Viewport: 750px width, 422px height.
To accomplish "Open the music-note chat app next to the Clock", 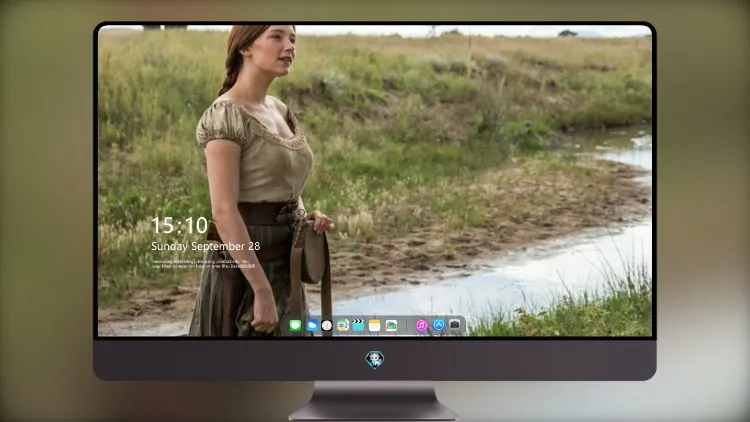I will [x=342, y=326].
